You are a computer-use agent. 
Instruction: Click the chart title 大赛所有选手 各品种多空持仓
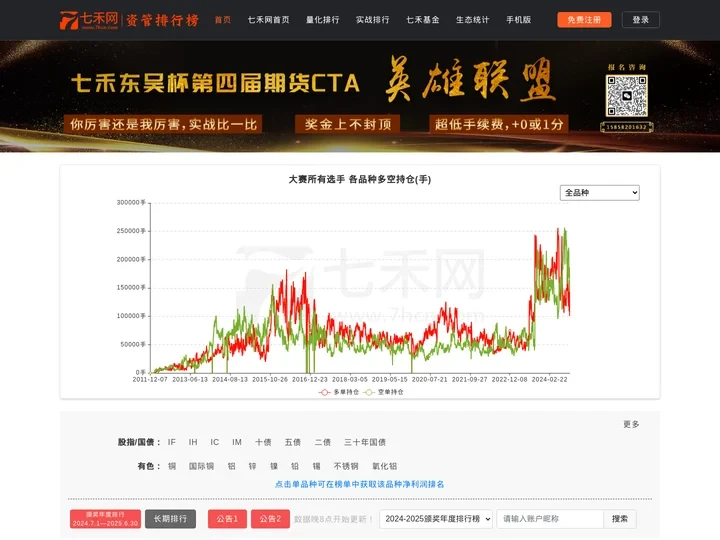[x=360, y=179]
